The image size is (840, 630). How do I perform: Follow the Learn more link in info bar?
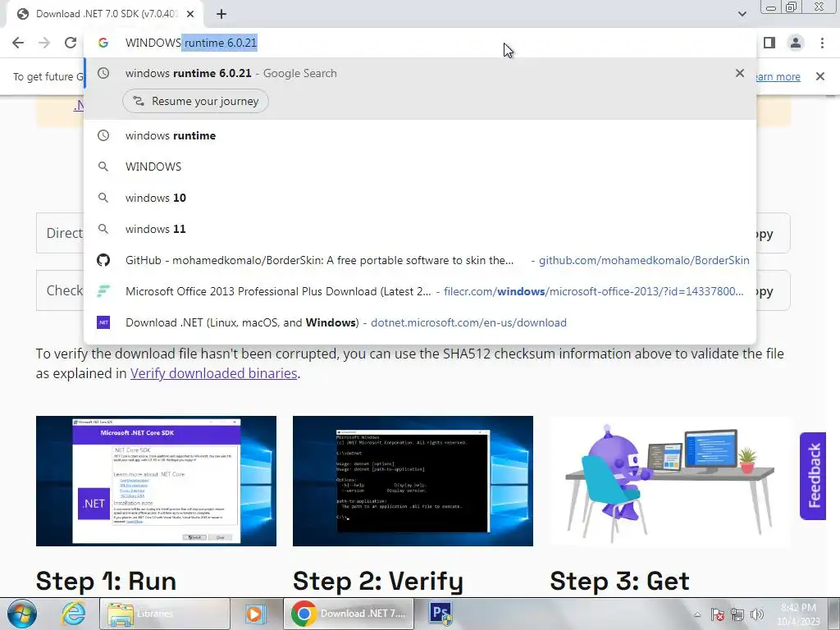point(778,76)
